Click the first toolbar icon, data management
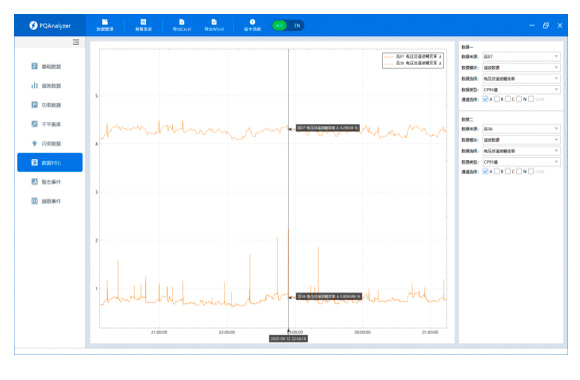Image resolution: width=580 pixels, height=380 pixels. [x=105, y=25]
